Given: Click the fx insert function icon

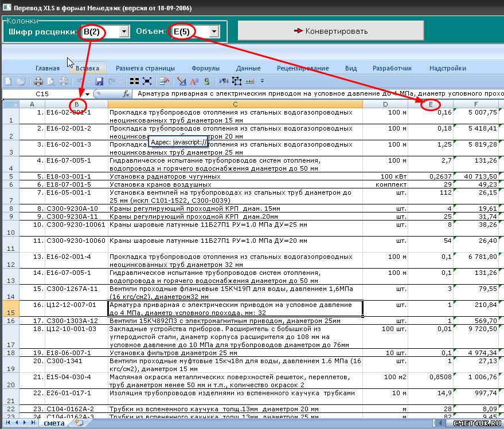Looking at the screenshot, I should tap(126, 93).
